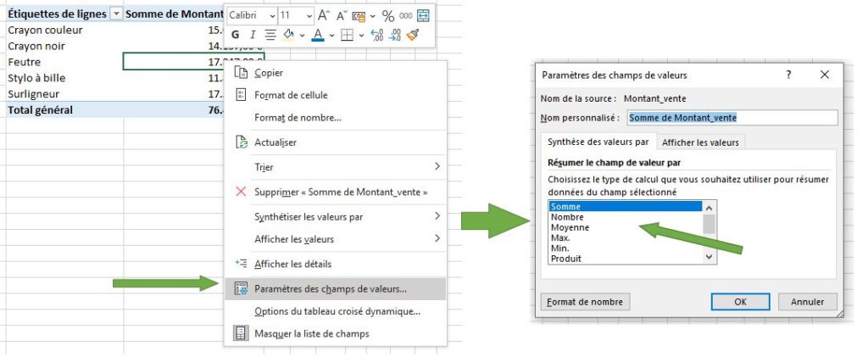Edit the Nom personnalisé text field
This screenshot has width=868, height=357.
[732, 117]
